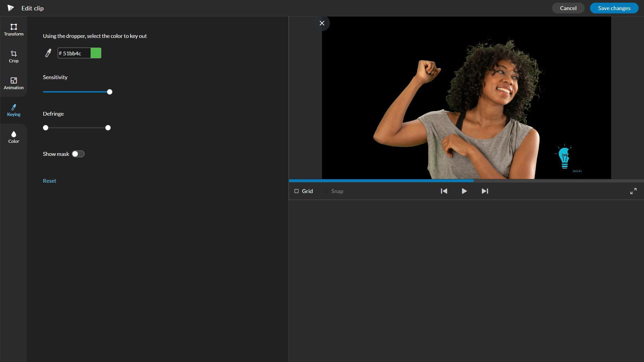Jump to clip start

pyautogui.click(x=444, y=191)
